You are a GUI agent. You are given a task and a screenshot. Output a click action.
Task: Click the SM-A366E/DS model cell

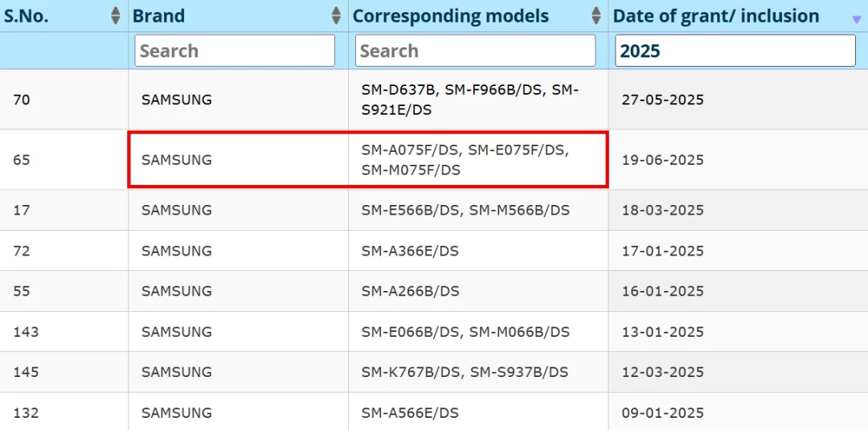478,251
